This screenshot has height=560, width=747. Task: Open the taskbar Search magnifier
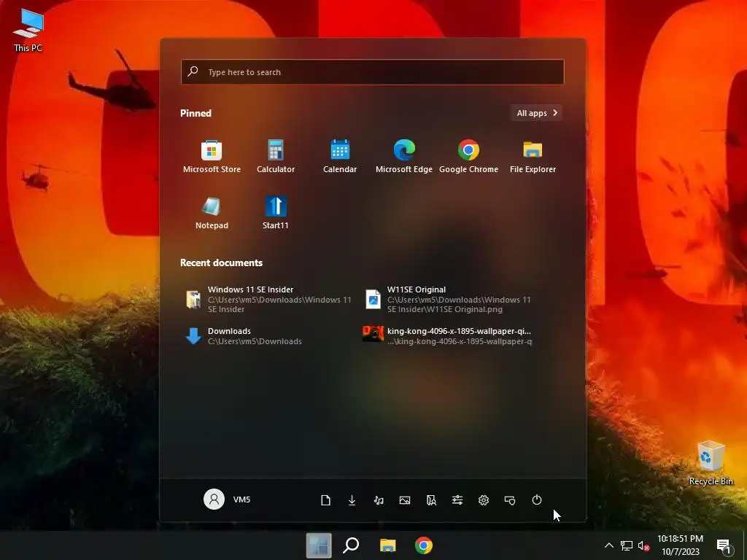[351, 545]
